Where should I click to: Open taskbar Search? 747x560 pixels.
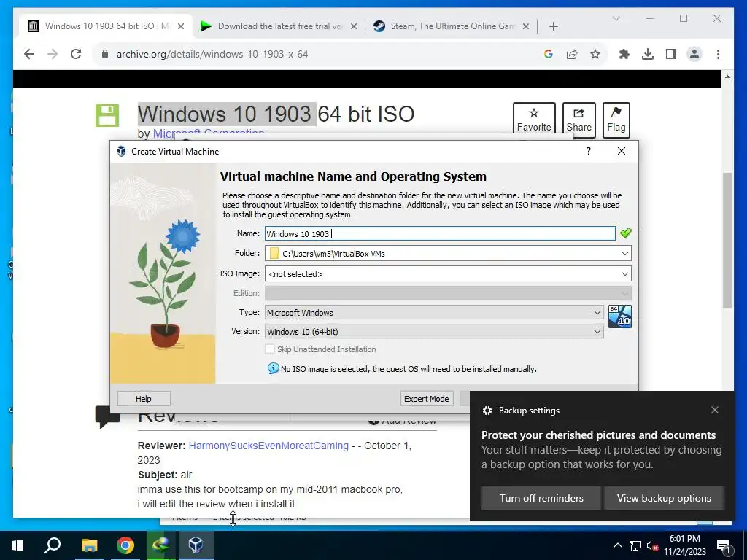tap(53, 545)
